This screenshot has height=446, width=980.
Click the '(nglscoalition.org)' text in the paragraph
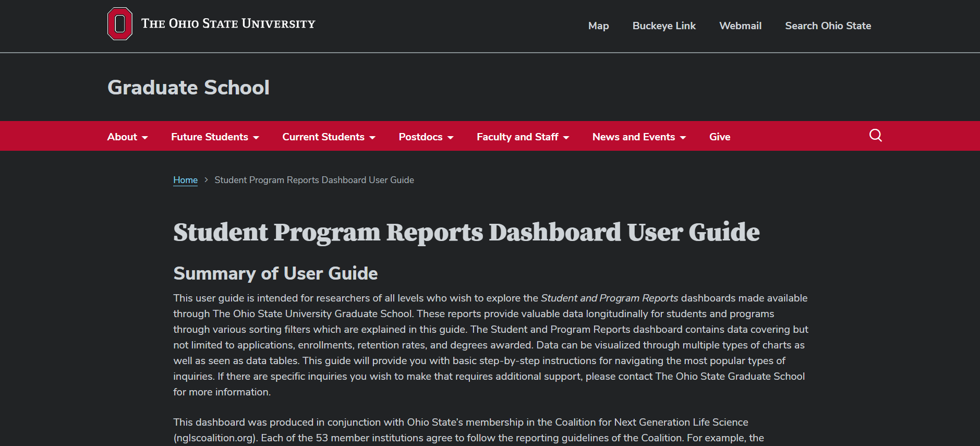(x=214, y=438)
